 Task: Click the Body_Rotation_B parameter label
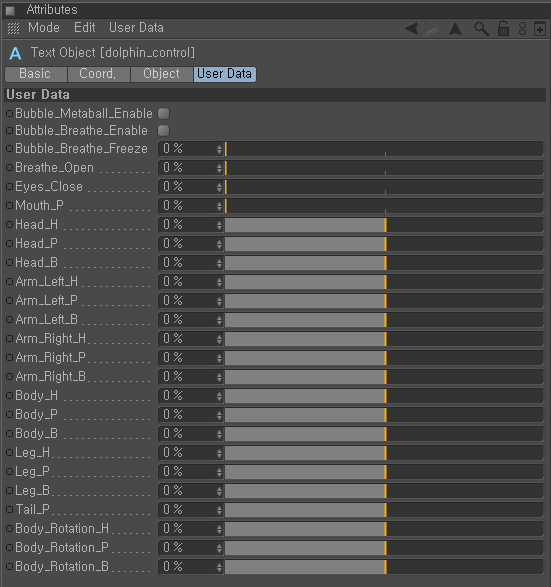coord(62,566)
